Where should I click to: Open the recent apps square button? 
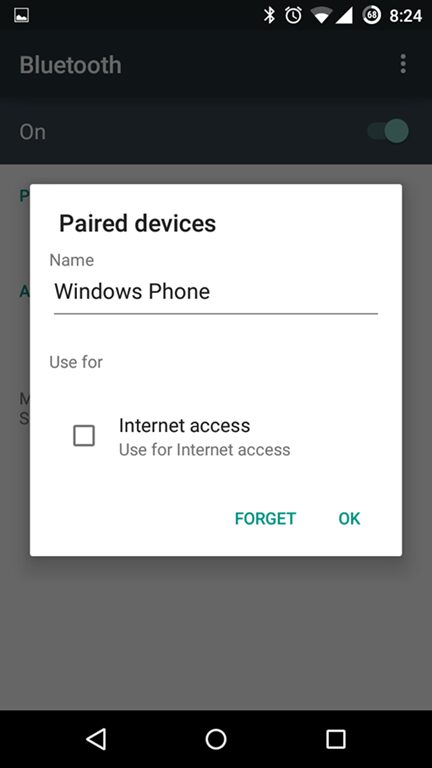(x=336, y=739)
